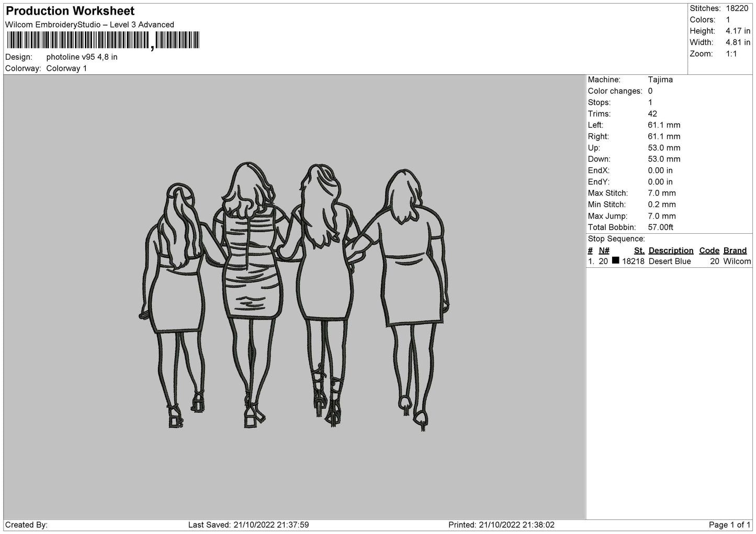Click the barcode at the top

coord(103,40)
